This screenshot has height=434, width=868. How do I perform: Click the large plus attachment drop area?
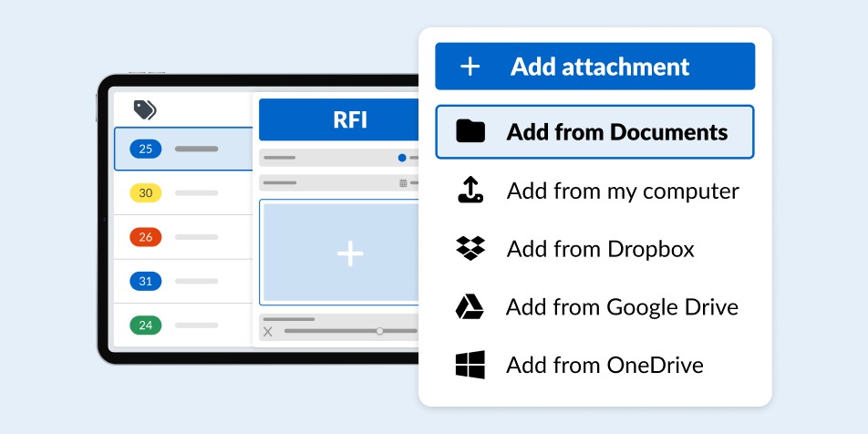click(349, 253)
